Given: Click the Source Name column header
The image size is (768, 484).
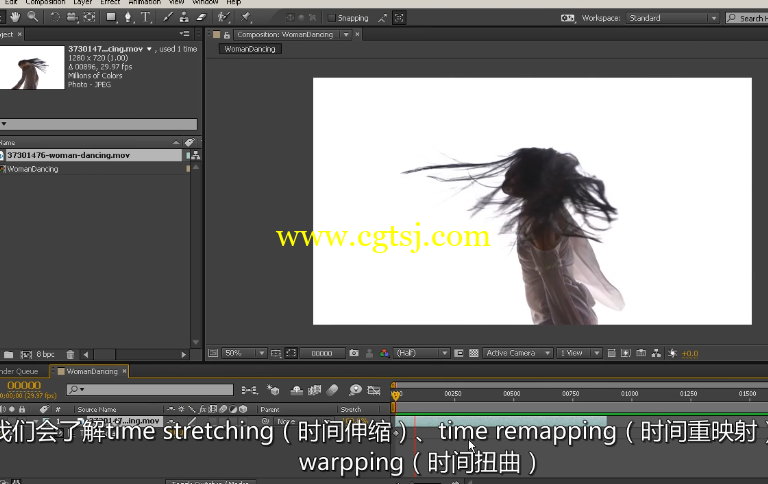Looking at the screenshot, I should [97, 410].
